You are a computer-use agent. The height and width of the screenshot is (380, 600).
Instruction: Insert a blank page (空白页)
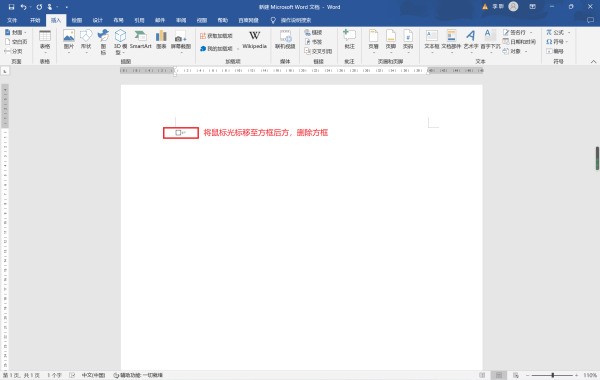pos(16,42)
